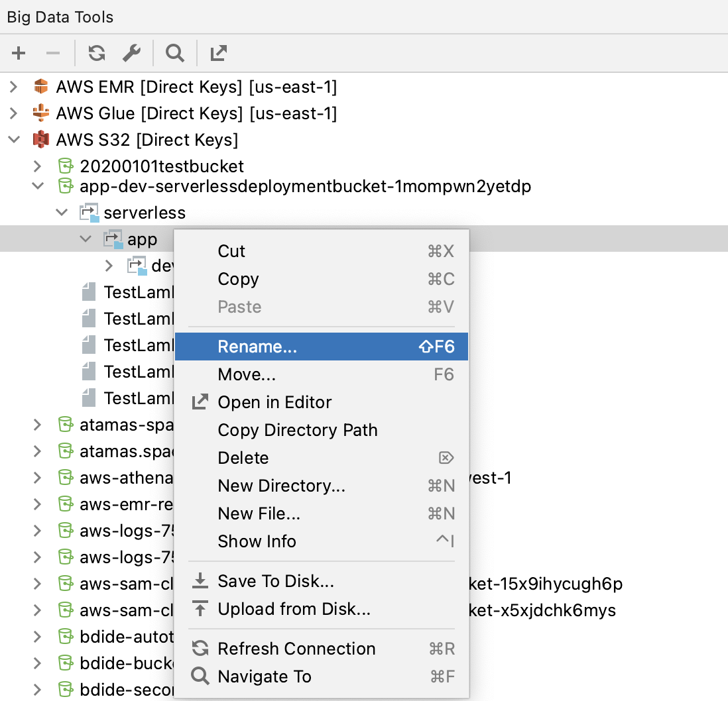Choose Upload from Disk... menu entry

[x=322, y=609]
